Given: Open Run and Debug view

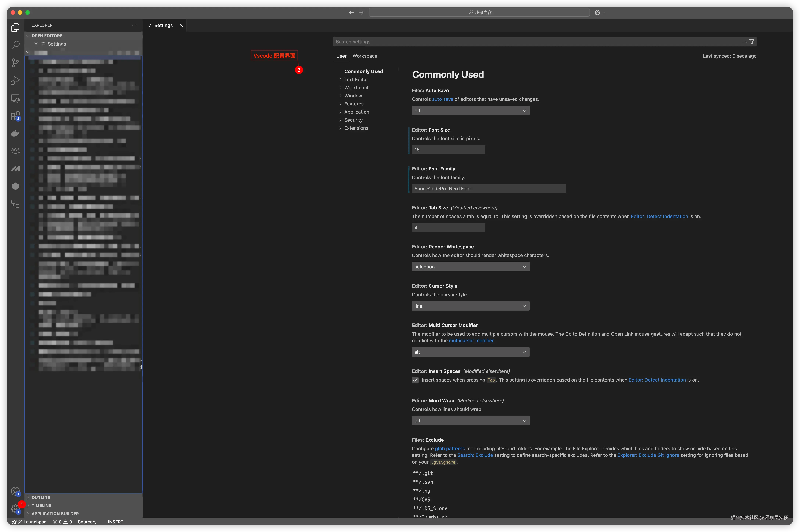Looking at the screenshot, I should [15, 80].
